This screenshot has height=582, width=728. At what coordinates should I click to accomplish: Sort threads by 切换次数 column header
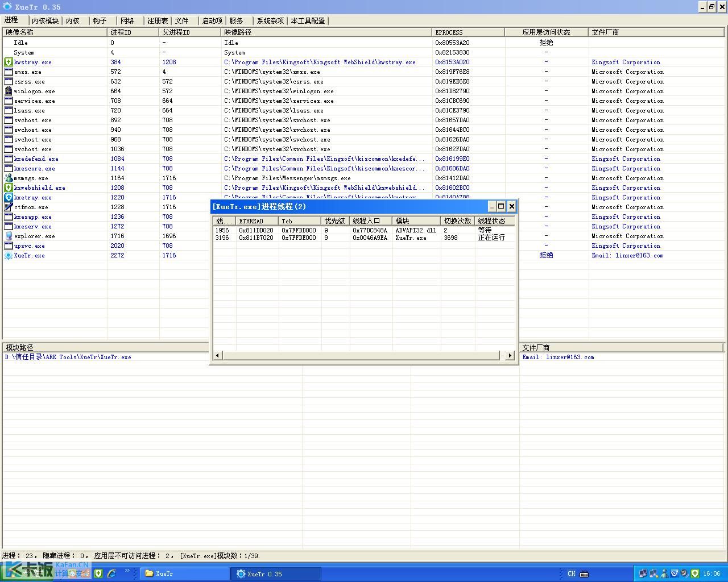pyautogui.click(x=457, y=221)
